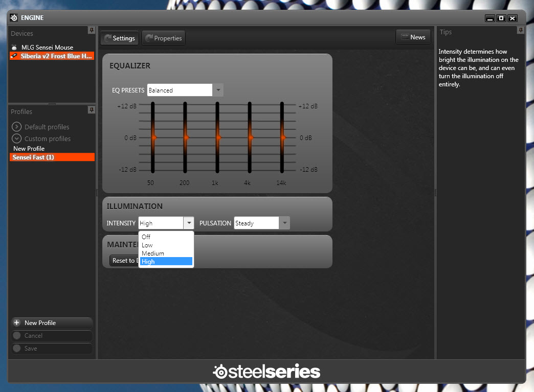Open the EQ Presets dropdown arrow
This screenshot has width=534, height=392.
tap(218, 90)
